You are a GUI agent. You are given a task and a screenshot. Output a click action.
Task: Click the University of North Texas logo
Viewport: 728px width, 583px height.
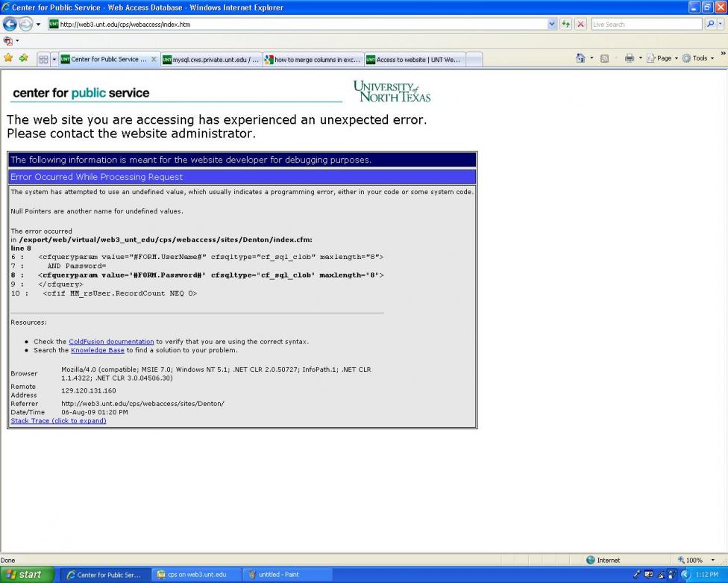click(392, 91)
